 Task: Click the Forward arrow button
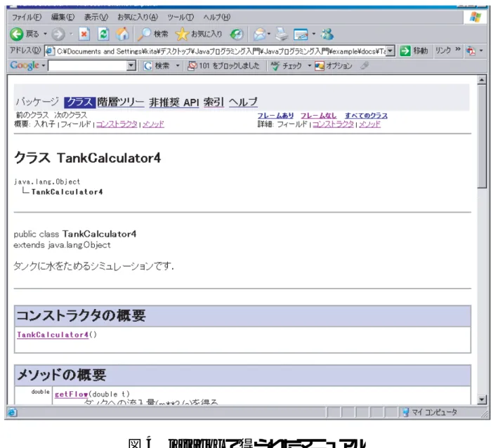tap(58, 34)
